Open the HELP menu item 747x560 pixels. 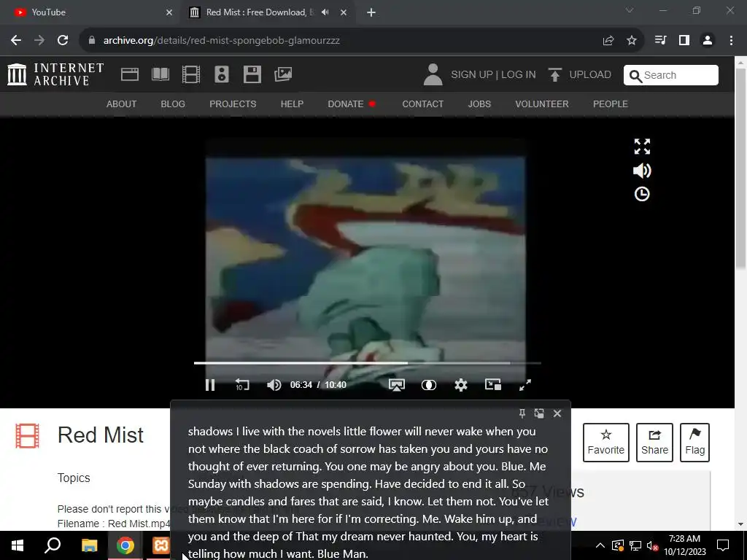pyautogui.click(x=292, y=104)
